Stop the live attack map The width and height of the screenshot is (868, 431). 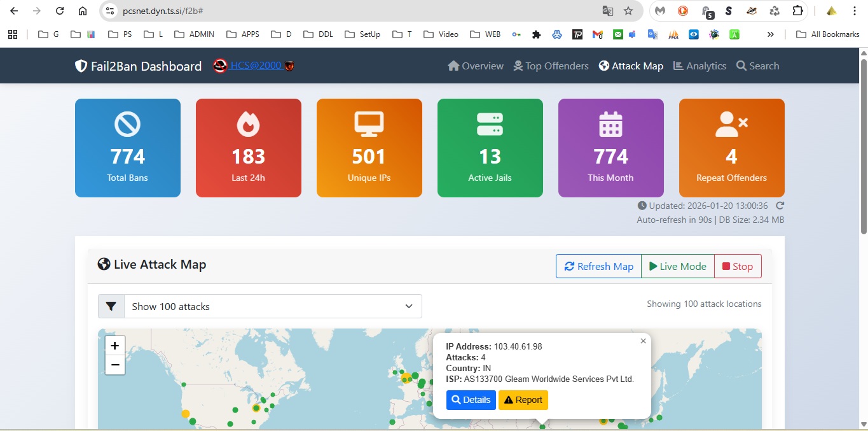(738, 267)
